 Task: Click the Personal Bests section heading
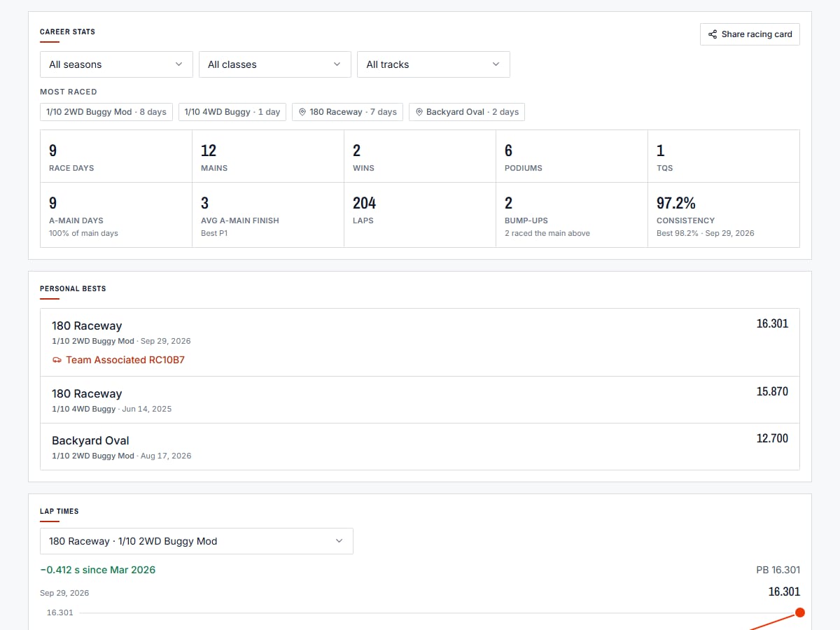tap(73, 288)
